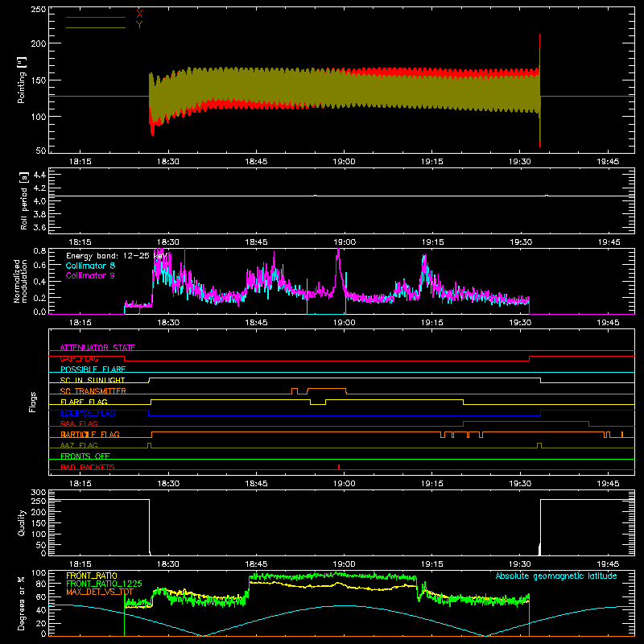The image size is (644, 644).
Task: Click the 300 tick on Quality axis
Action: 38,493
